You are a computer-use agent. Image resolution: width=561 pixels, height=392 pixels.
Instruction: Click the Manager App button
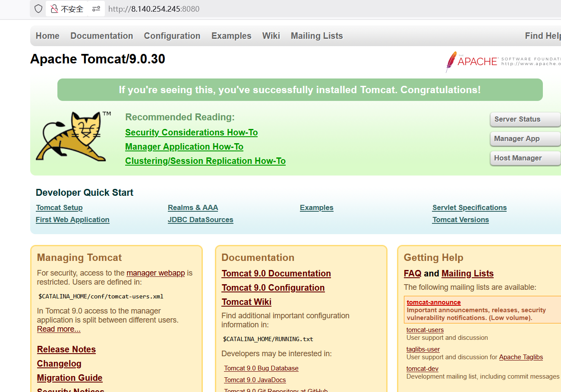(x=525, y=139)
